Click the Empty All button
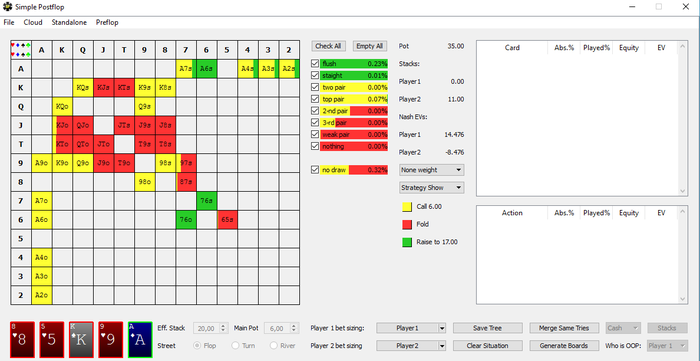The height and width of the screenshot is (361, 700). tap(370, 46)
